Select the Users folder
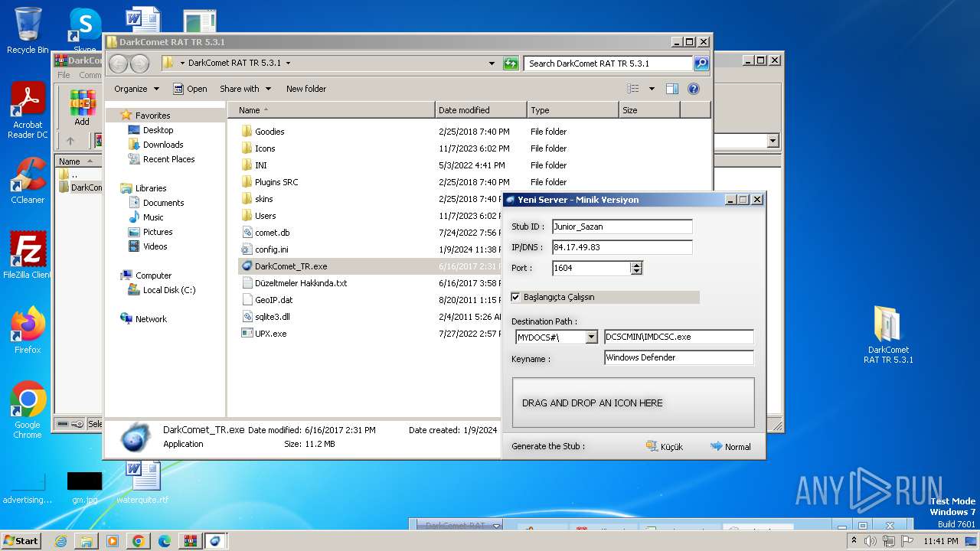 tap(265, 216)
